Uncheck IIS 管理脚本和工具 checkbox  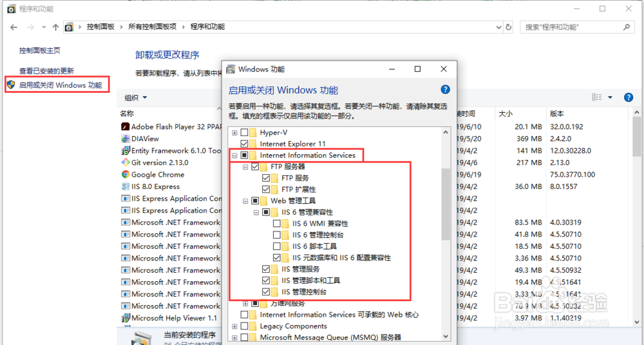266,281
